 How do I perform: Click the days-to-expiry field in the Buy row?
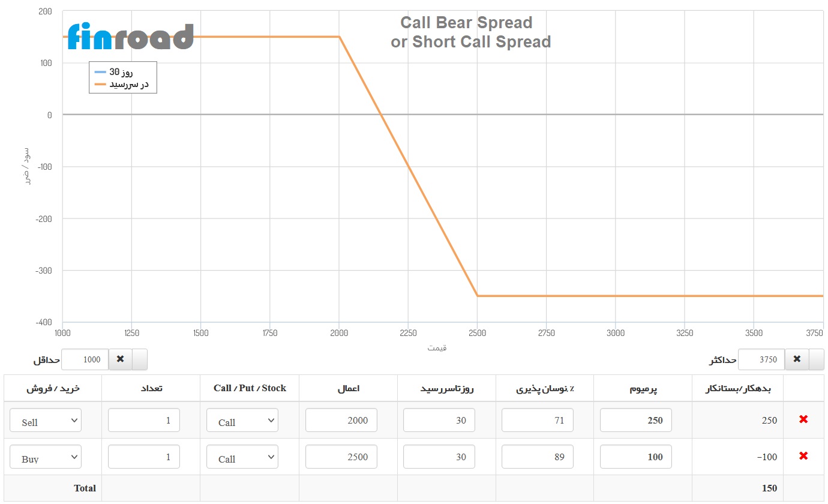tap(439, 457)
